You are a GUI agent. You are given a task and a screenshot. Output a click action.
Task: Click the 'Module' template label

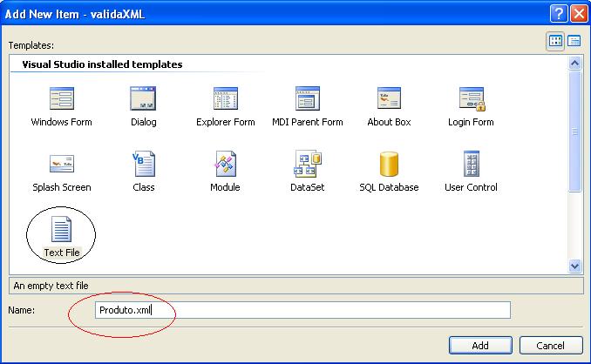point(225,187)
